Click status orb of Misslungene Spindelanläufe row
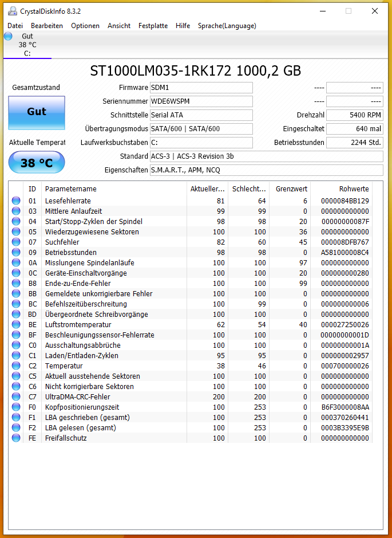 click(16, 262)
